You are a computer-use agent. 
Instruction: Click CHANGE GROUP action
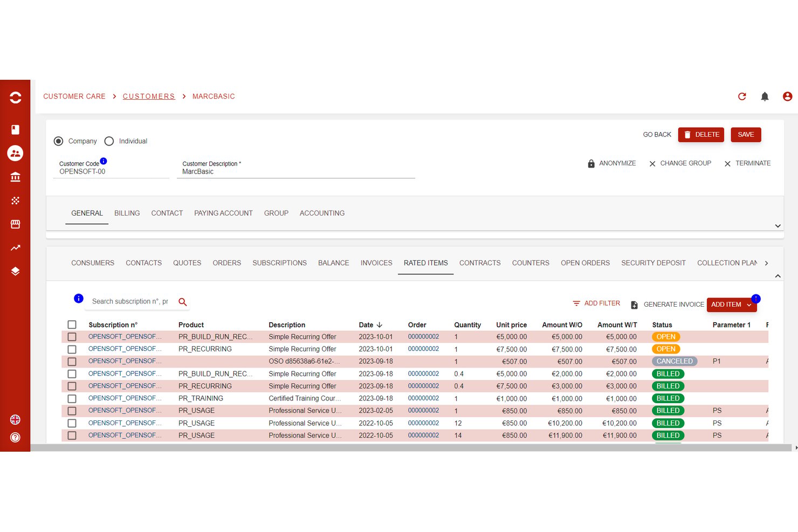click(680, 163)
